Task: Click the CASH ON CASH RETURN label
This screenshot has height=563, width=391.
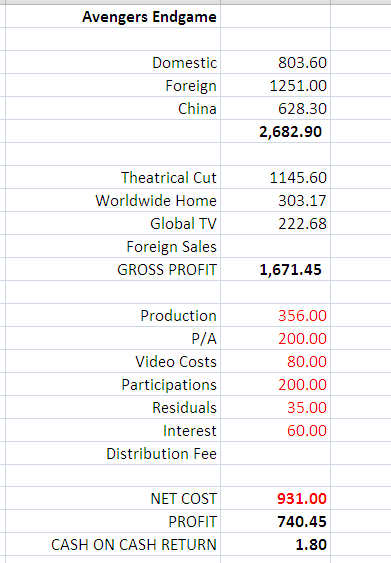Action: tap(113, 544)
